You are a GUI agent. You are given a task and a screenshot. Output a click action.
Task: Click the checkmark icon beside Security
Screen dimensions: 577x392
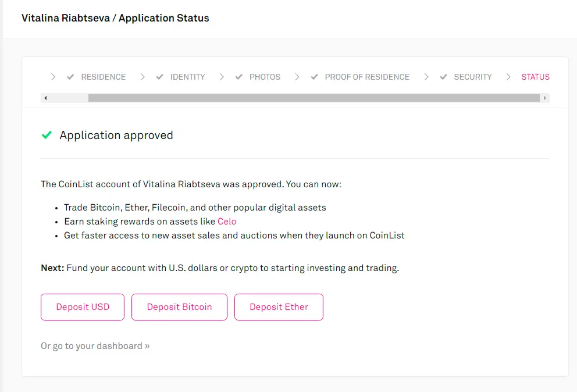pyautogui.click(x=443, y=77)
